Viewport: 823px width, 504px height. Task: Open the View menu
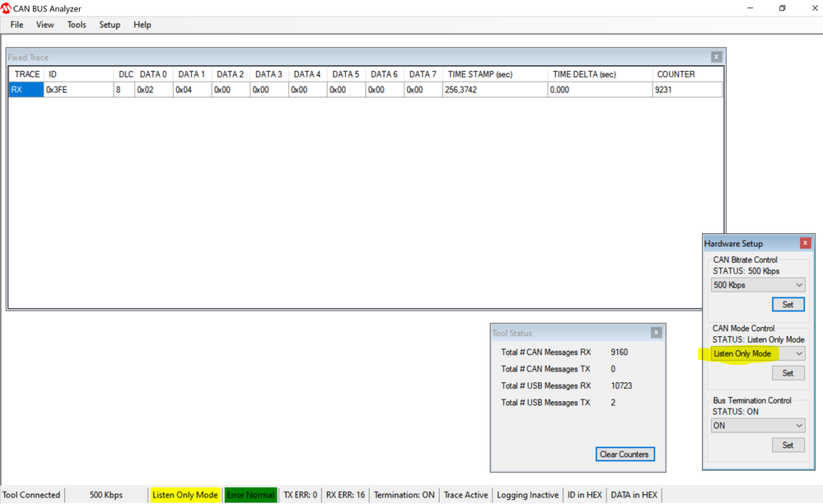pyautogui.click(x=44, y=25)
